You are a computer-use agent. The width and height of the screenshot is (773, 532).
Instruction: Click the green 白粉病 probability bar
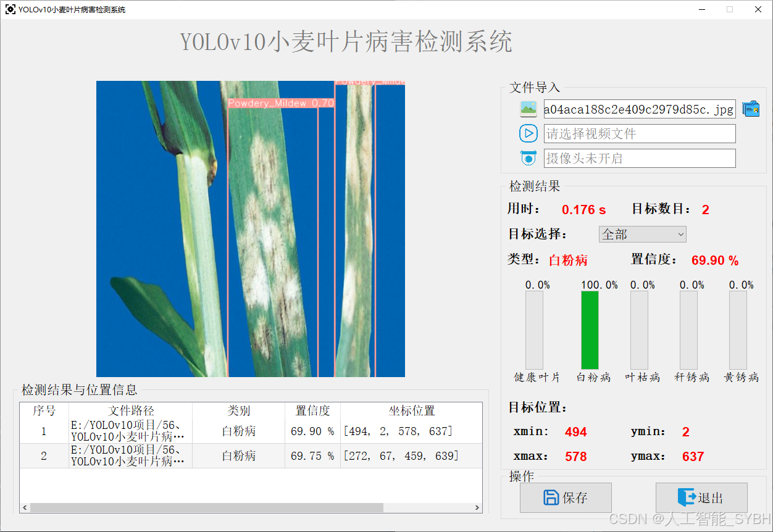click(x=590, y=330)
